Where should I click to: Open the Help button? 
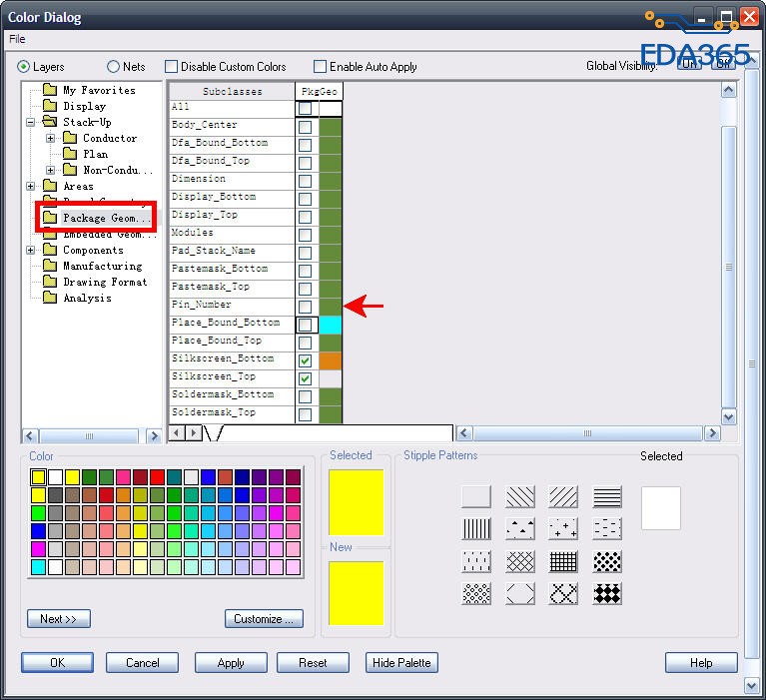701,663
